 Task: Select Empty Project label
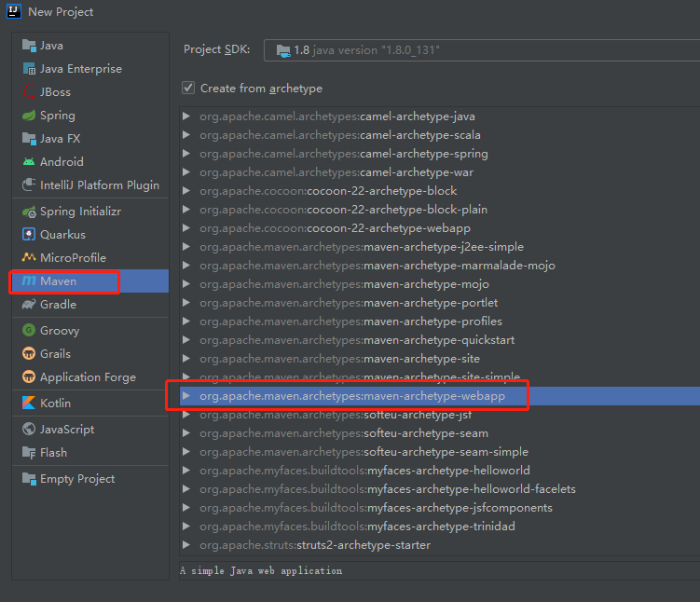click(77, 479)
